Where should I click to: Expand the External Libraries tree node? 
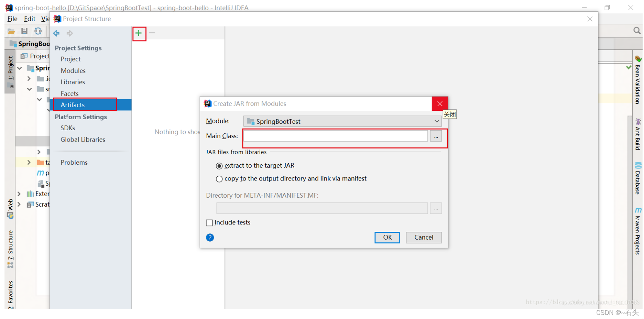click(x=19, y=194)
